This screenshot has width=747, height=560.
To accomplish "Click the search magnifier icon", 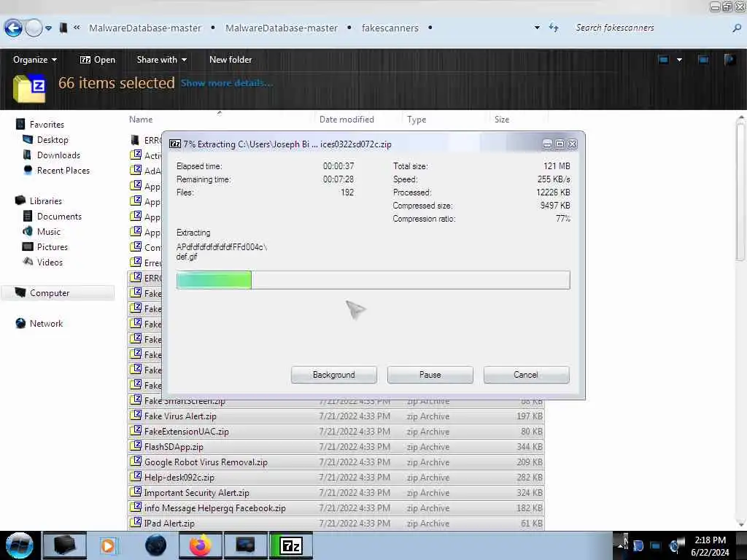I will [737, 28].
